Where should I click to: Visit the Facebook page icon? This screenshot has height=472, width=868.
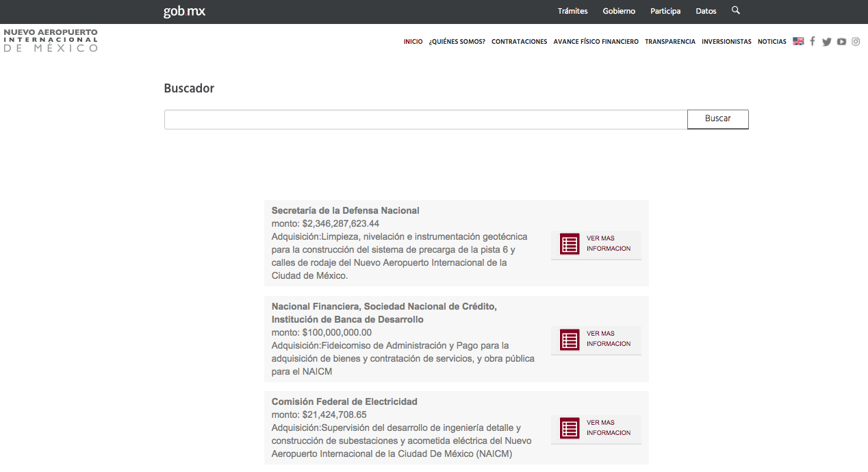coord(813,41)
